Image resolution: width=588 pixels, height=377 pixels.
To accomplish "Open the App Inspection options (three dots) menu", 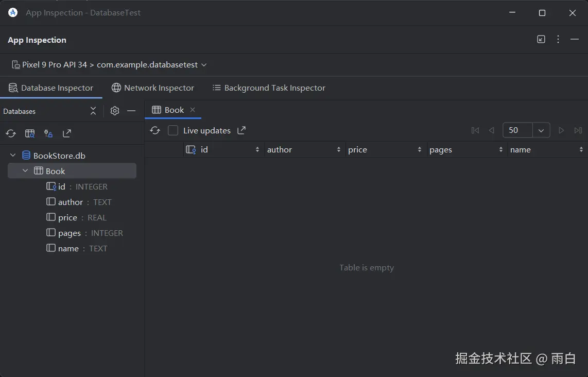I will coord(558,39).
